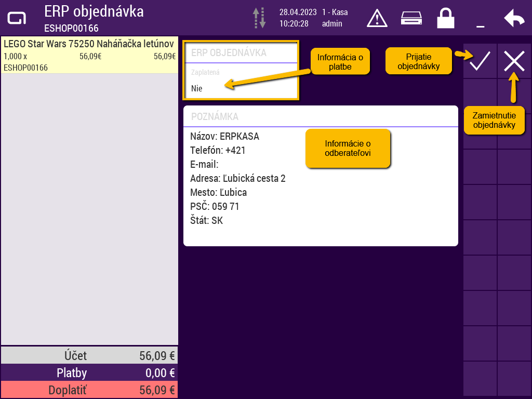Click the warning triangle icon
Viewport: 532px width, 399px height.
(x=377, y=18)
